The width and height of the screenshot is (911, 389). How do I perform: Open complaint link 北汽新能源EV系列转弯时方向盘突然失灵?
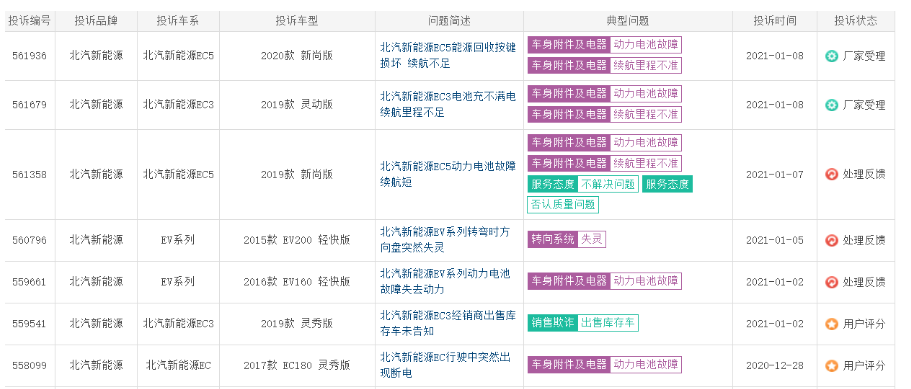pyautogui.click(x=445, y=240)
